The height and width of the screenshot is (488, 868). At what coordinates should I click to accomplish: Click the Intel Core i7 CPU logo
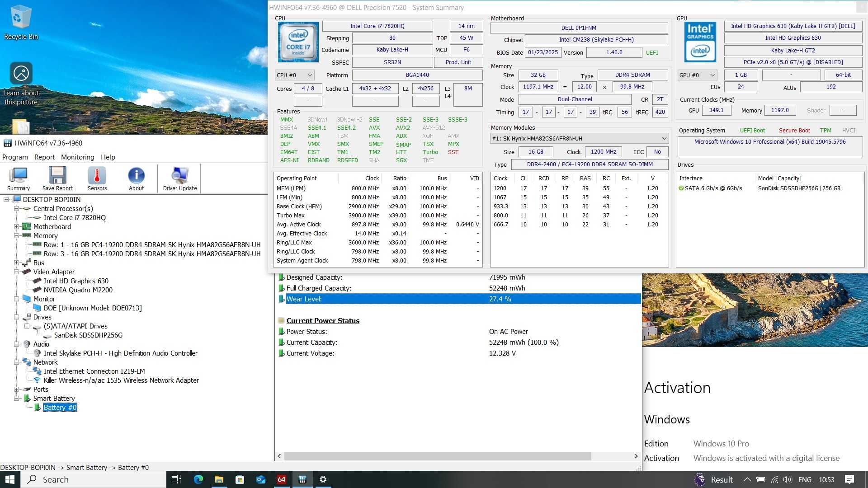pos(298,42)
